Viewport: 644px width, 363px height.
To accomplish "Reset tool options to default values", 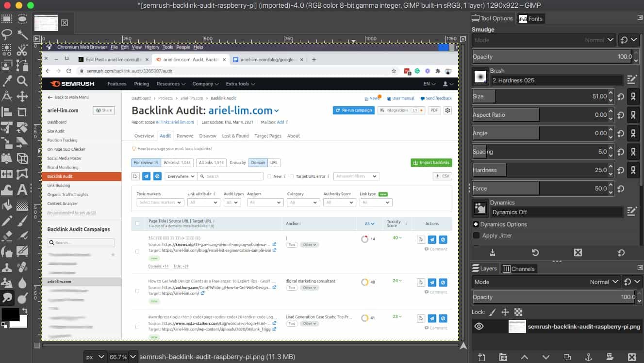I will (621, 253).
